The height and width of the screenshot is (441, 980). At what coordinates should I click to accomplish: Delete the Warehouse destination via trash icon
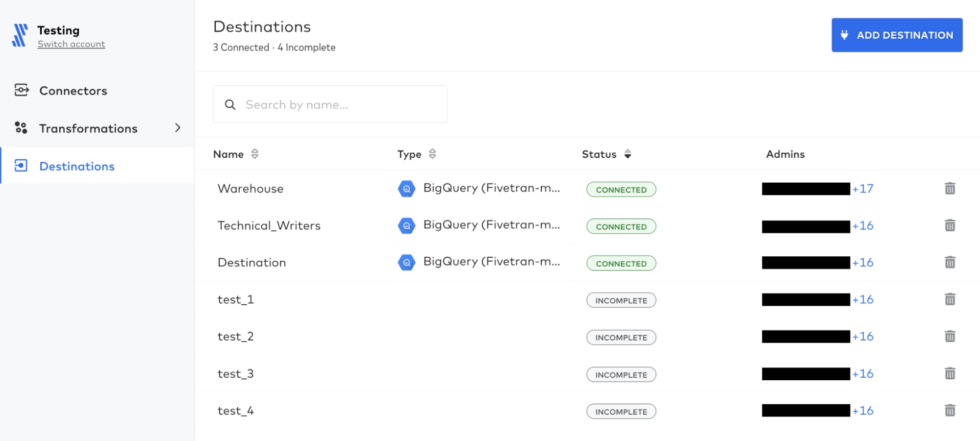(x=950, y=188)
